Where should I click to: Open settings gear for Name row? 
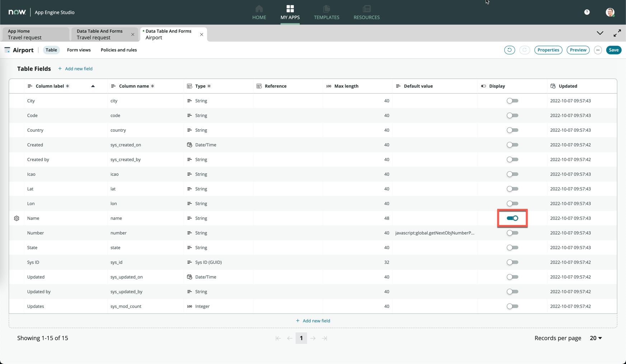[17, 218]
